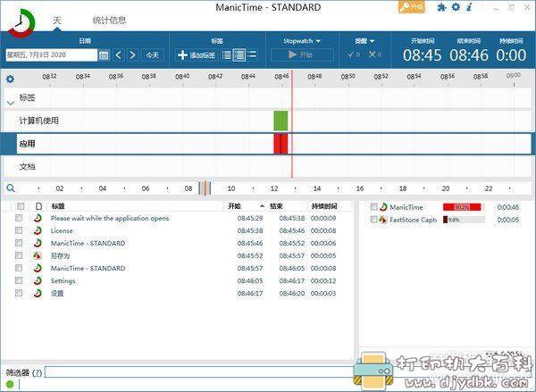This screenshot has height=392, width=536.
Task: Select the 'Settings' list entry
Action: click(x=63, y=280)
